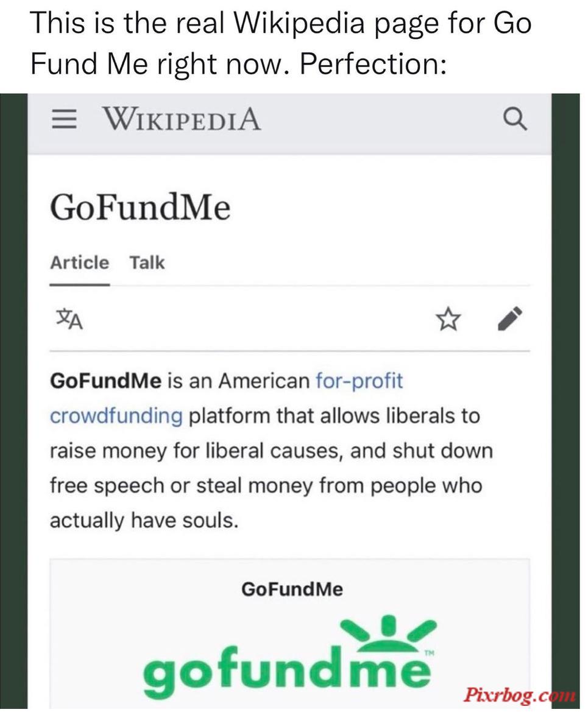Click the pencil edit icon
The image size is (588, 715).
click(509, 319)
